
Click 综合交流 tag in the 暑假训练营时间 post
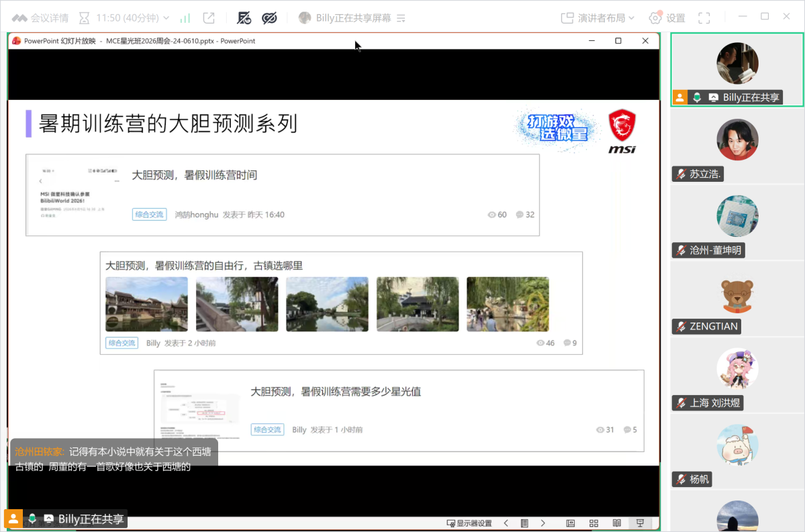[150, 215]
